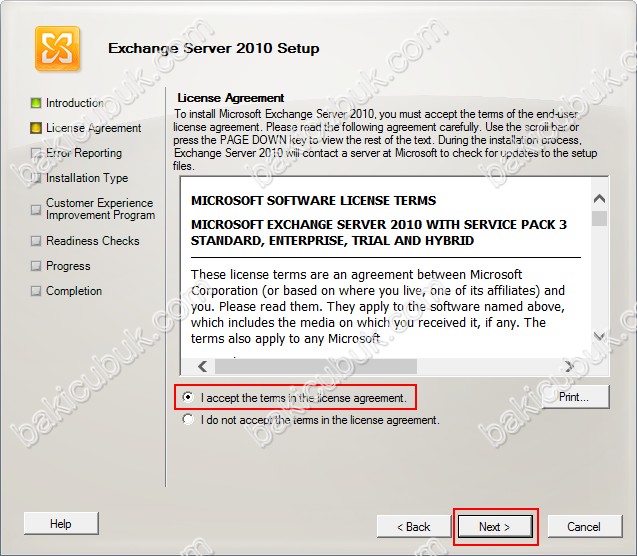Click the horizontal scrollbar thumb in license box
The height and width of the screenshot is (556, 637).
(x=316, y=366)
